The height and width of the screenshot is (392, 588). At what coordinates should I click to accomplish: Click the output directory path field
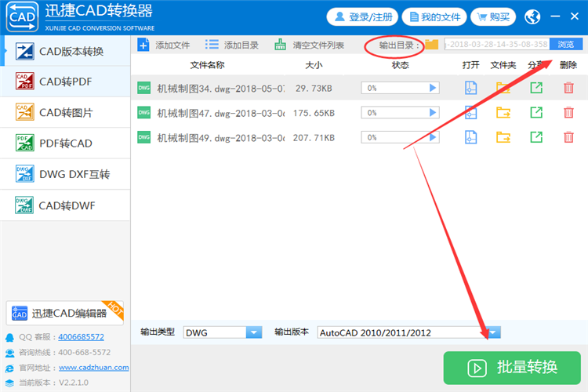click(x=496, y=44)
